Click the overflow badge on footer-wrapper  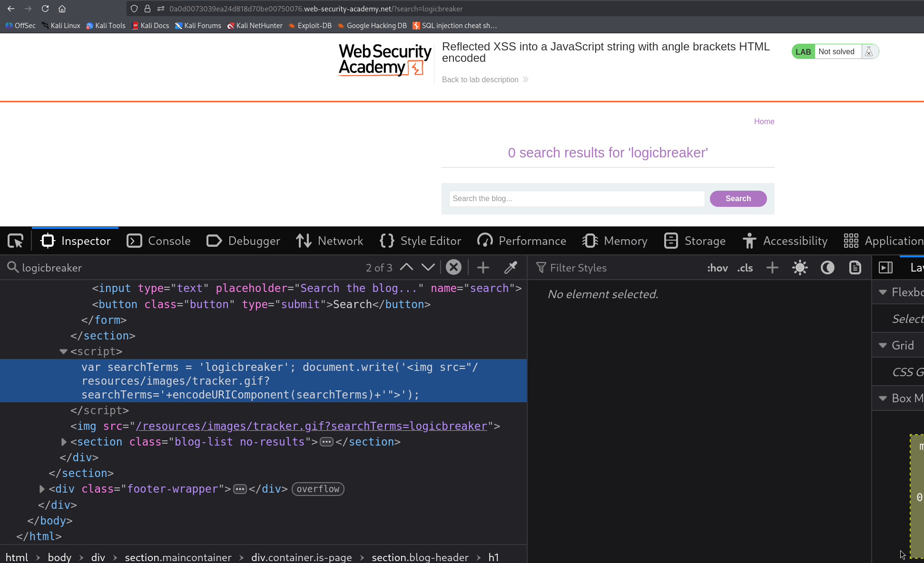(318, 489)
